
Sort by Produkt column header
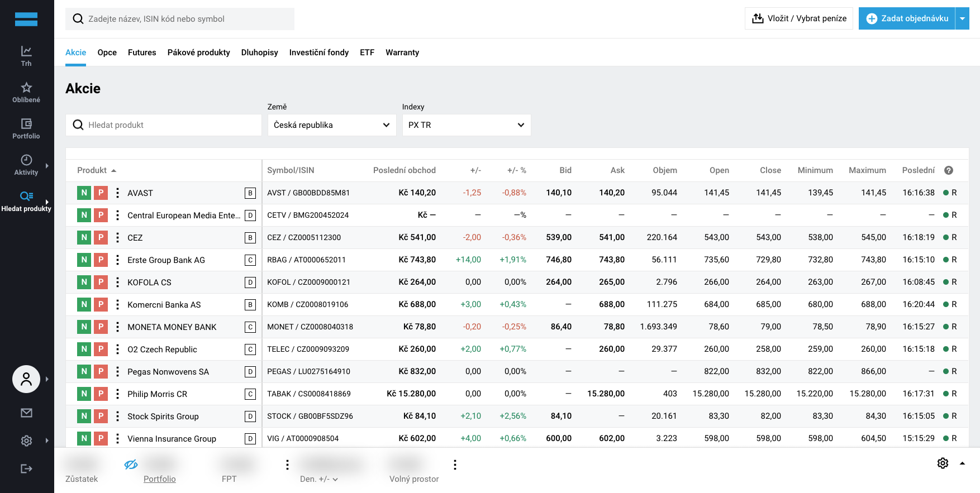click(97, 170)
